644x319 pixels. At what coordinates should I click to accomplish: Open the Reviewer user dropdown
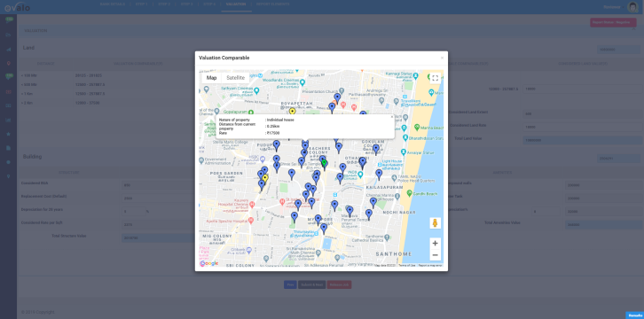[613, 7]
